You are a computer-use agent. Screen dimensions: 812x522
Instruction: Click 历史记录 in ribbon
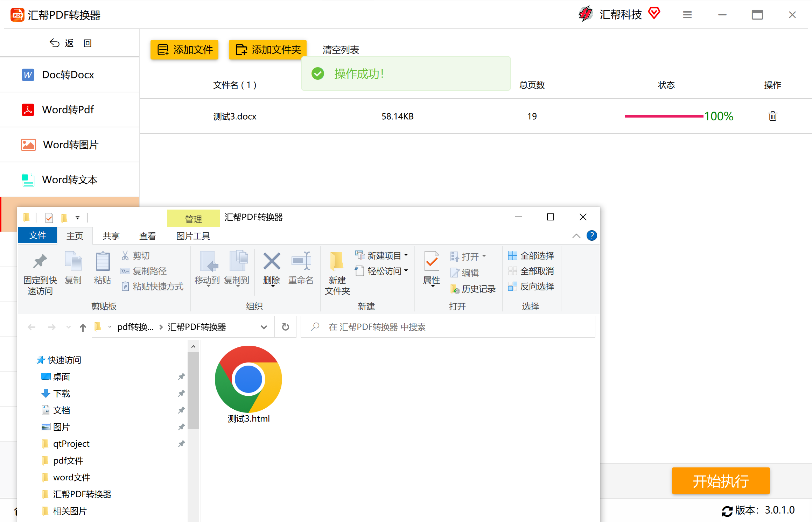click(x=473, y=289)
